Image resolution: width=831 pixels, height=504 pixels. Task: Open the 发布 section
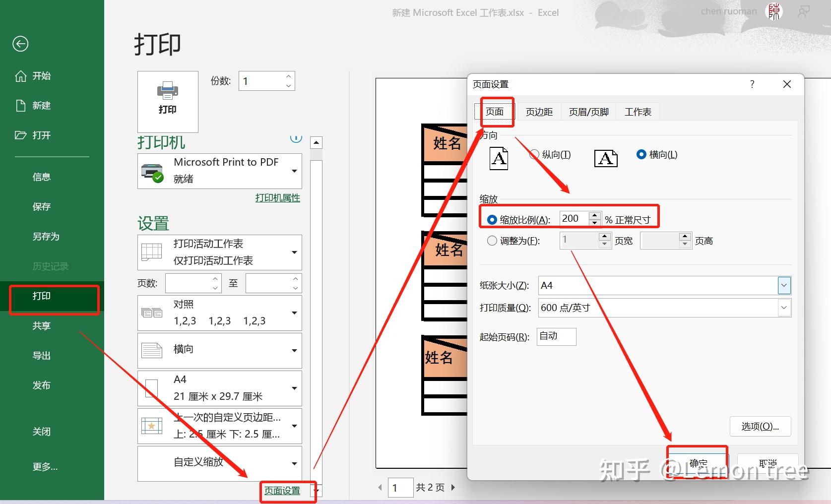click(42, 385)
